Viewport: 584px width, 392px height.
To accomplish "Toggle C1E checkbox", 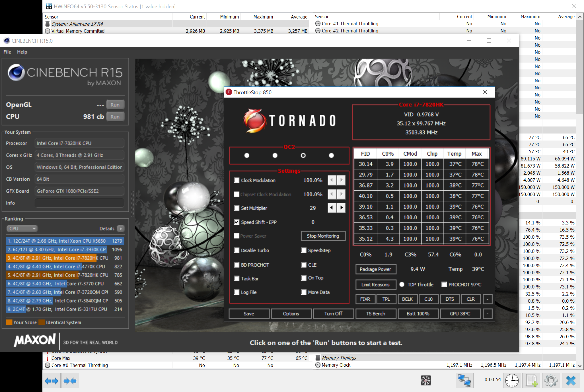I will point(304,265).
